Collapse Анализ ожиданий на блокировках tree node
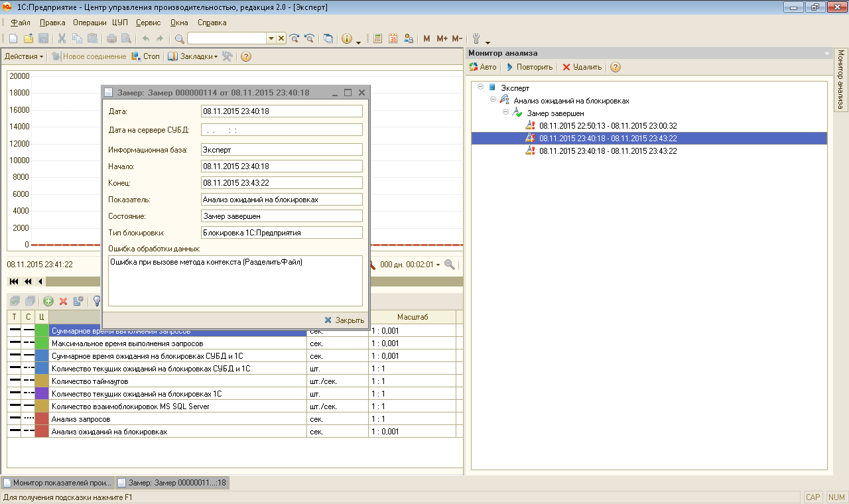The image size is (849, 504). point(493,99)
